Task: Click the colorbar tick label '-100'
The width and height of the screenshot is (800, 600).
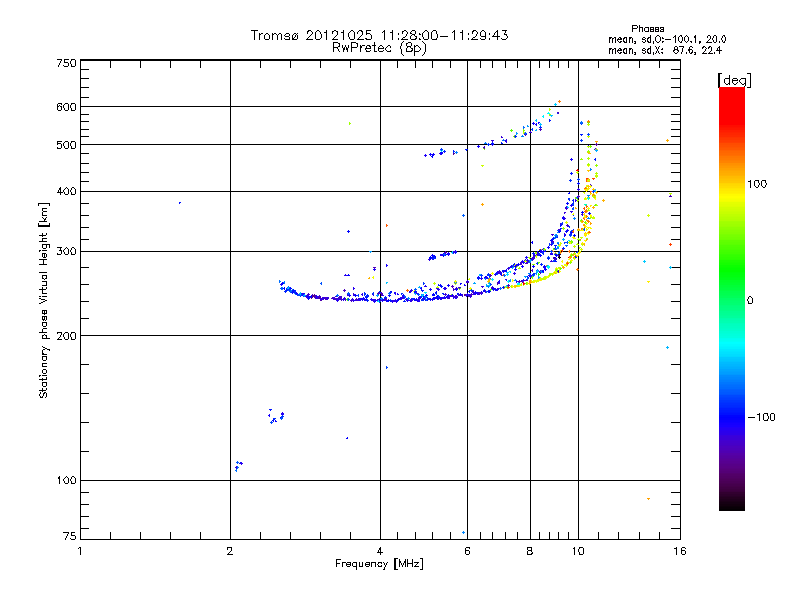Action: coord(761,417)
